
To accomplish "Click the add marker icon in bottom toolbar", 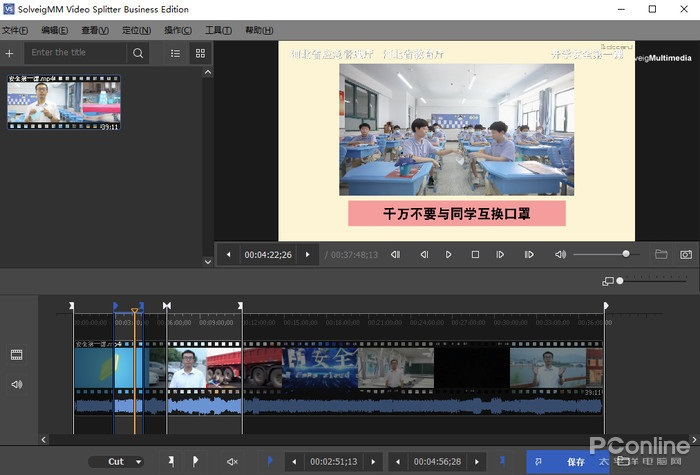I will point(171,461).
